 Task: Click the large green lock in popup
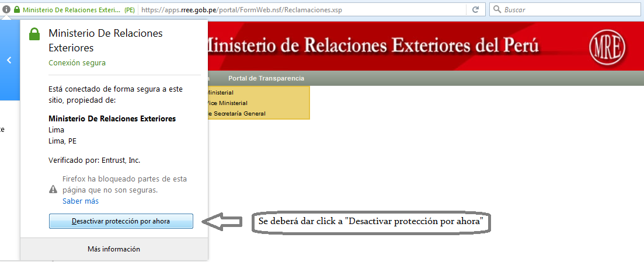point(34,34)
